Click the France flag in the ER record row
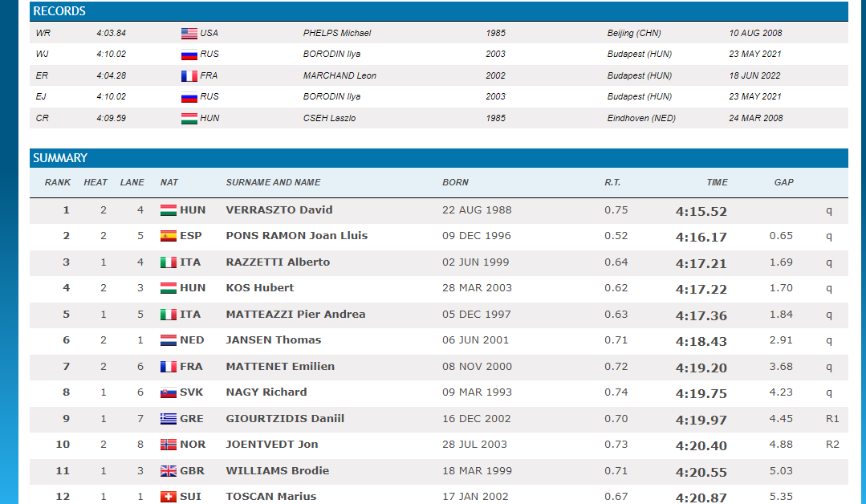Image resolution: width=866 pixels, height=504 pixels. click(189, 76)
